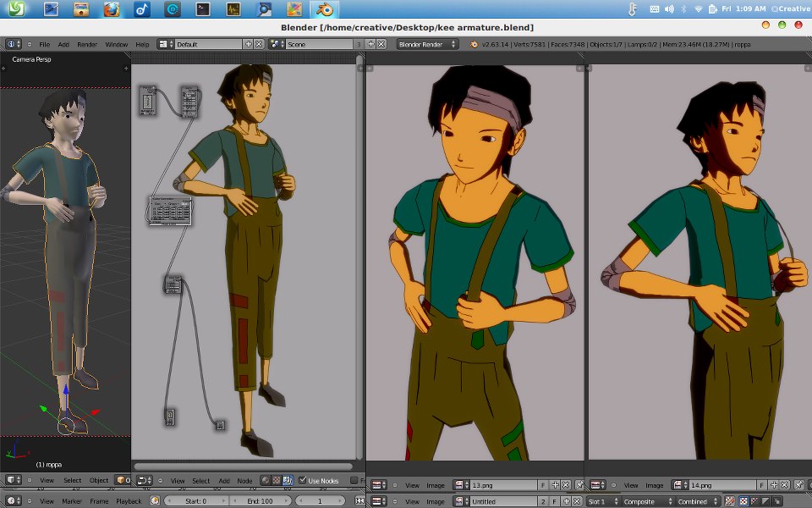Click the Fri 1:09 AM clock

(x=743, y=8)
